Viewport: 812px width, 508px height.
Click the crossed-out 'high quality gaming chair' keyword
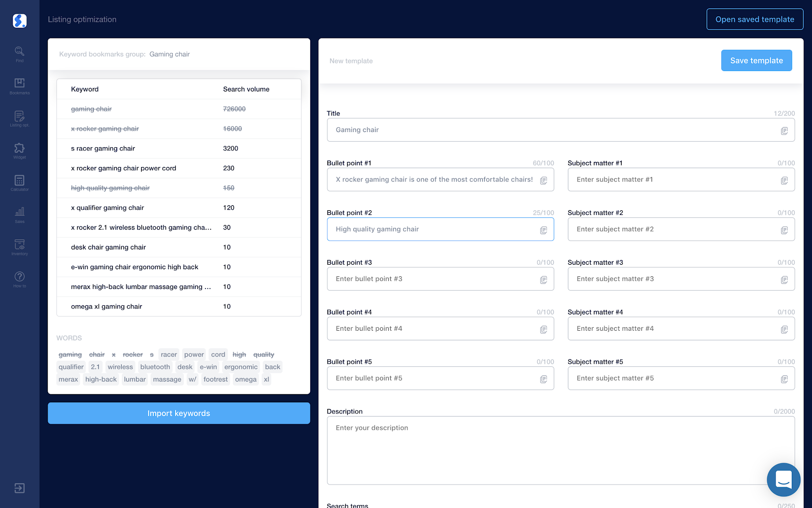click(110, 188)
